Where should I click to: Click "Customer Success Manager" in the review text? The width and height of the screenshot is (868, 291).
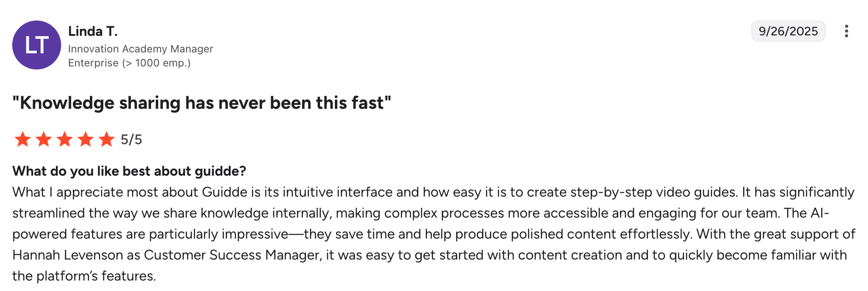232,255
